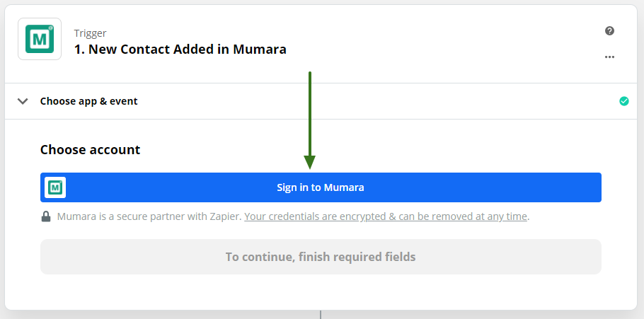Click the green arrowhead above the sign-in button
Image resolution: width=644 pixels, height=319 pixels.
point(310,163)
